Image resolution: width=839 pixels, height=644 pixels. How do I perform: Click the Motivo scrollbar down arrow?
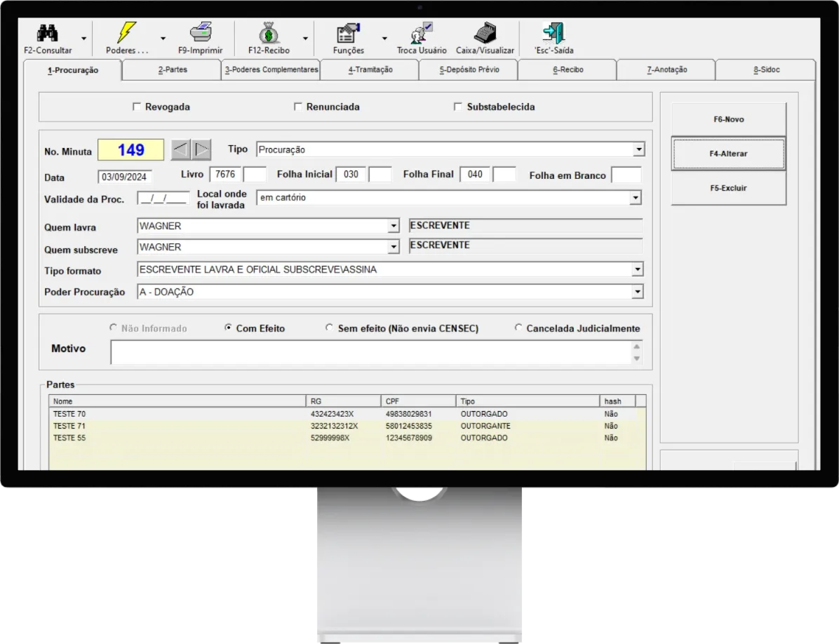point(636,358)
